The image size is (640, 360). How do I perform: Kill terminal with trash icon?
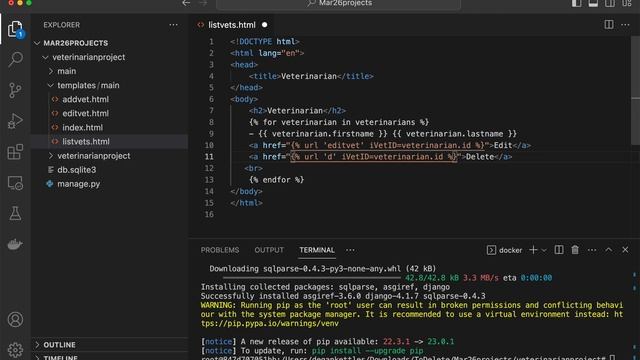[x=575, y=250]
